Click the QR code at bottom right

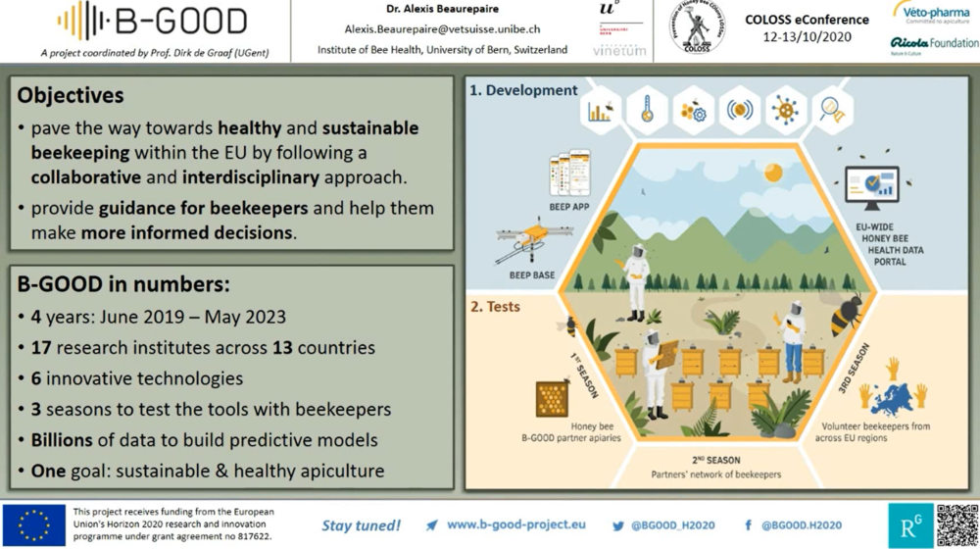point(956,525)
